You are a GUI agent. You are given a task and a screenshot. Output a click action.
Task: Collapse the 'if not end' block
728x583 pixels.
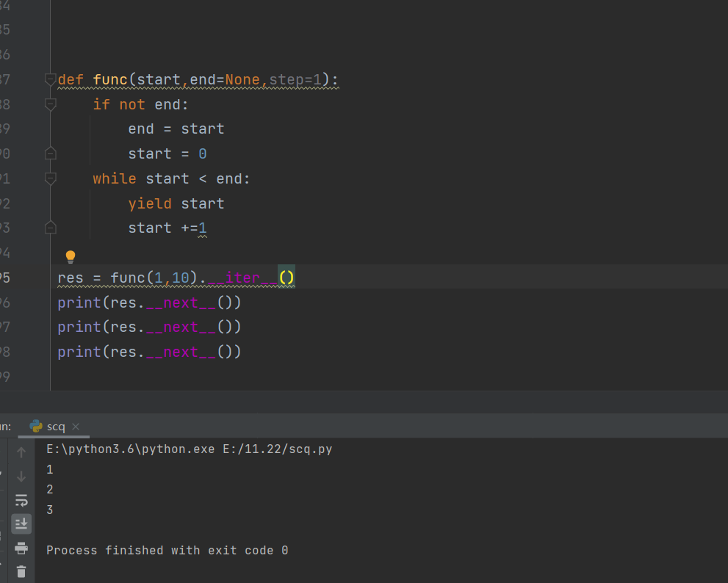tap(50, 104)
